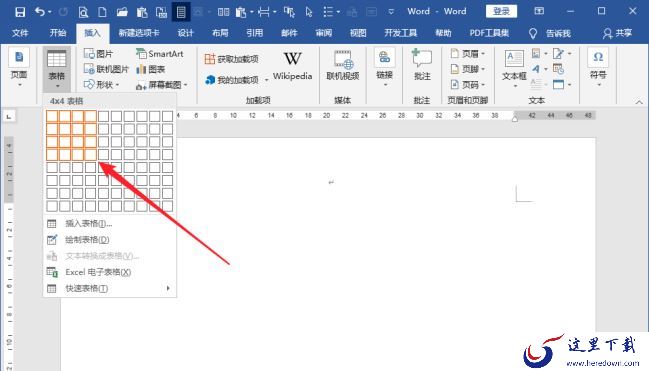Click the tab selector at ruler corner

9,117
